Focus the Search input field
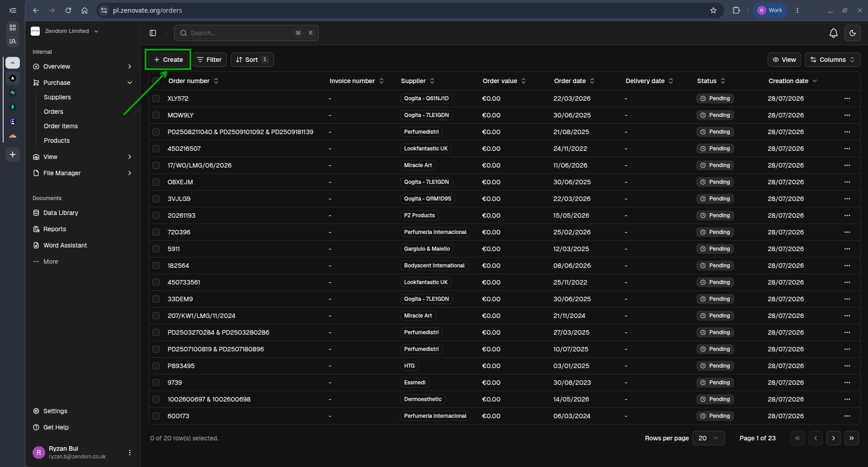The width and height of the screenshot is (868, 467). pyautogui.click(x=246, y=33)
